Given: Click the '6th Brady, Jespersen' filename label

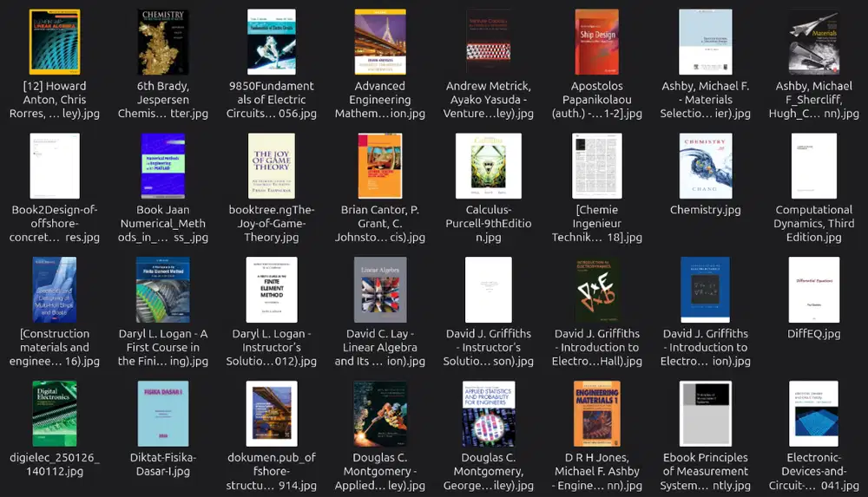Looking at the screenshot, I should tap(163, 100).
